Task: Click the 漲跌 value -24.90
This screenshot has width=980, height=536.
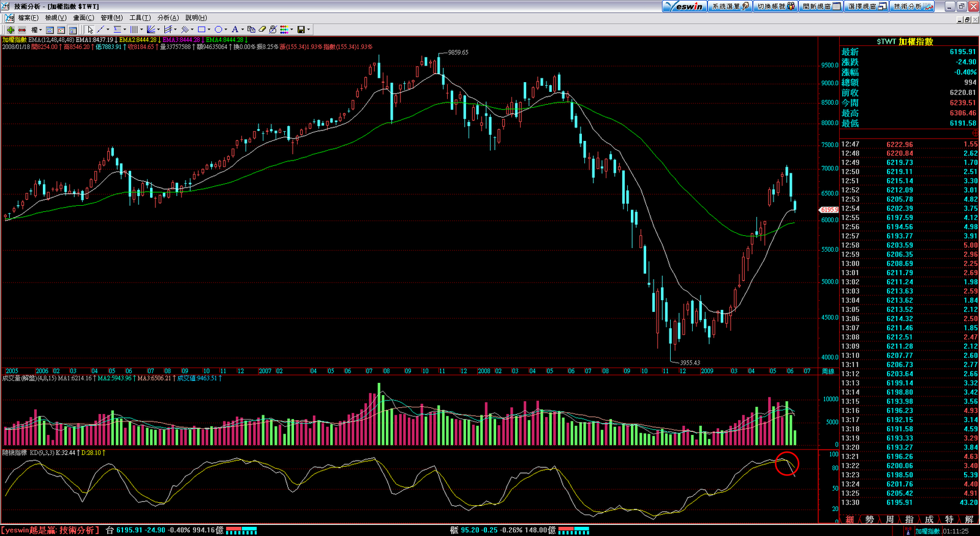Action: pyautogui.click(x=966, y=62)
